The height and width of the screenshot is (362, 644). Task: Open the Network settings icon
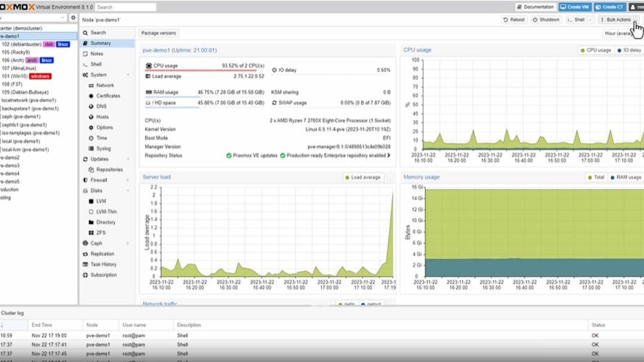coord(91,85)
